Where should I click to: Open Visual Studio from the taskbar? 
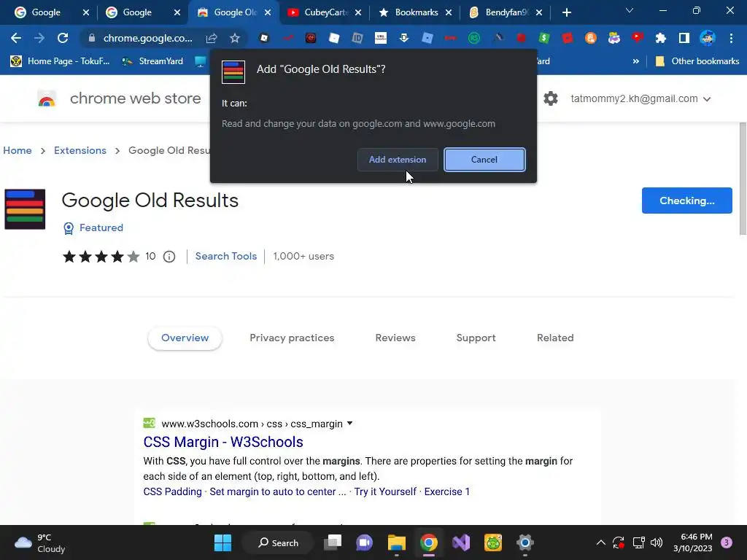pyautogui.click(x=461, y=542)
